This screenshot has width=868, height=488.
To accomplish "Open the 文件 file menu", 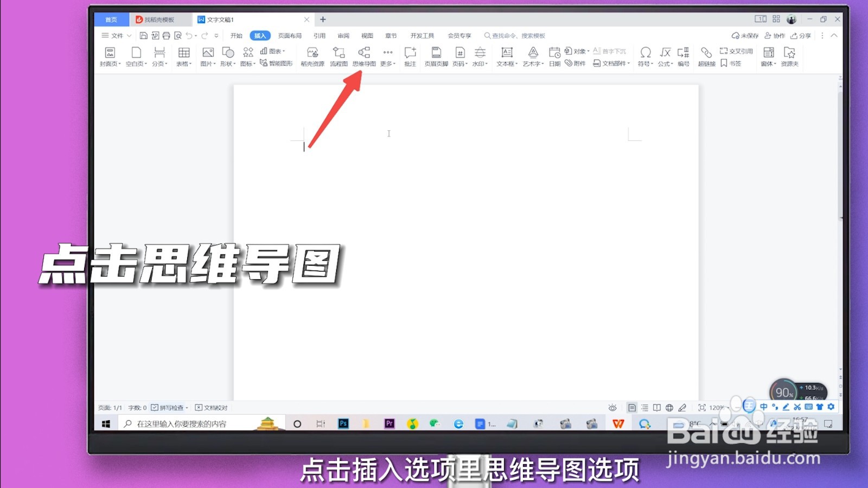I will click(117, 36).
